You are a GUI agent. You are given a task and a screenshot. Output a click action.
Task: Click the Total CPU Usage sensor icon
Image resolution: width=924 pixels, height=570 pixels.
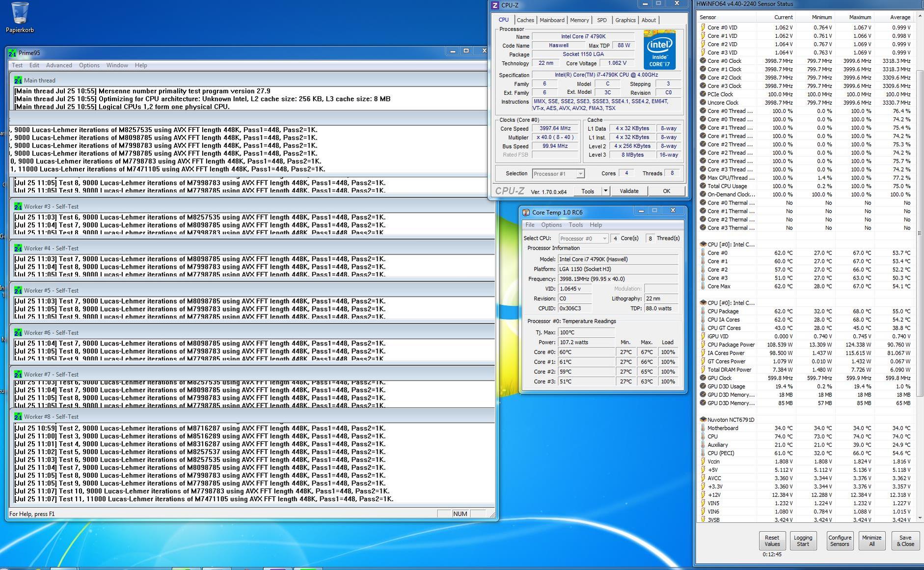(x=703, y=186)
